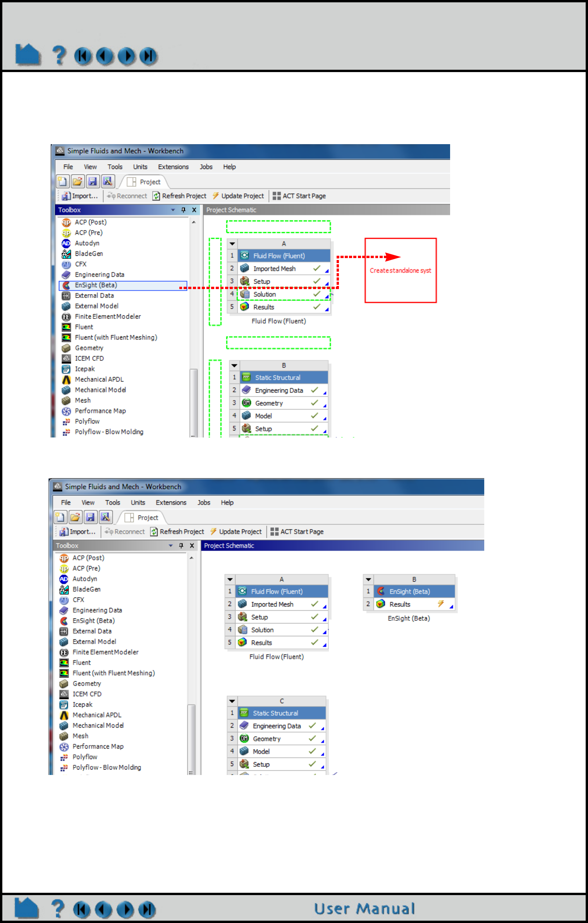Go to previous page using top navigation bar
Screen dimensions: 588x923
pyautogui.click(x=105, y=56)
